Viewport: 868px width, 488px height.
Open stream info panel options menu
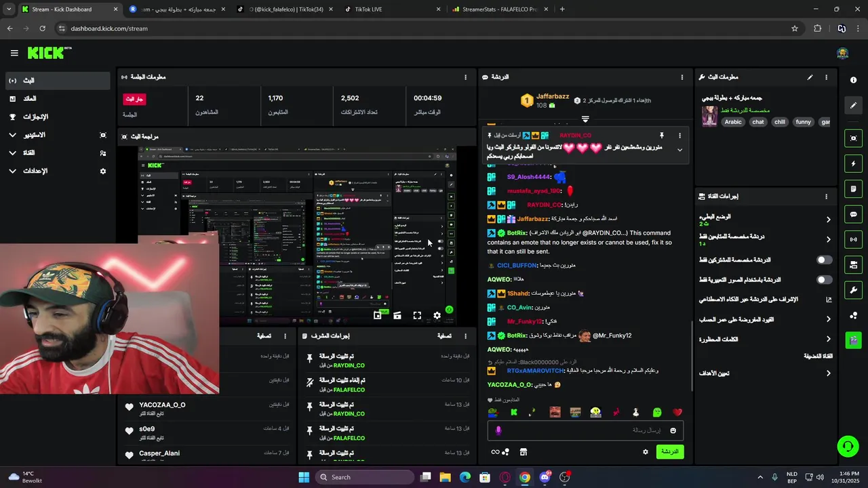point(826,77)
